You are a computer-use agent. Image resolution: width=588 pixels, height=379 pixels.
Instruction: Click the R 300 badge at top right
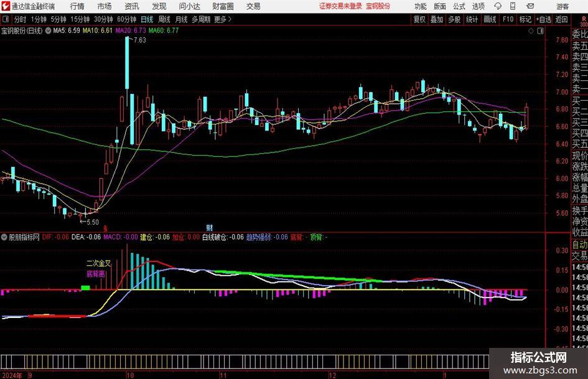pyautogui.click(x=584, y=21)
